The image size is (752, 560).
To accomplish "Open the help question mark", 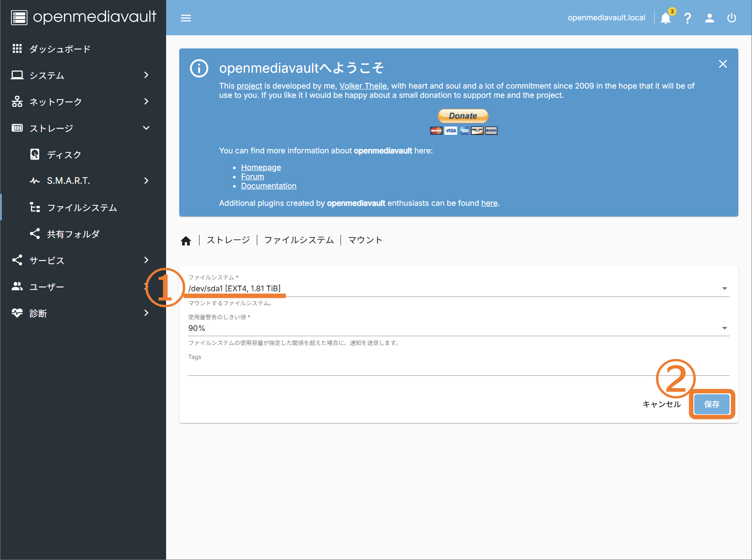I will (x=687, y=18).
